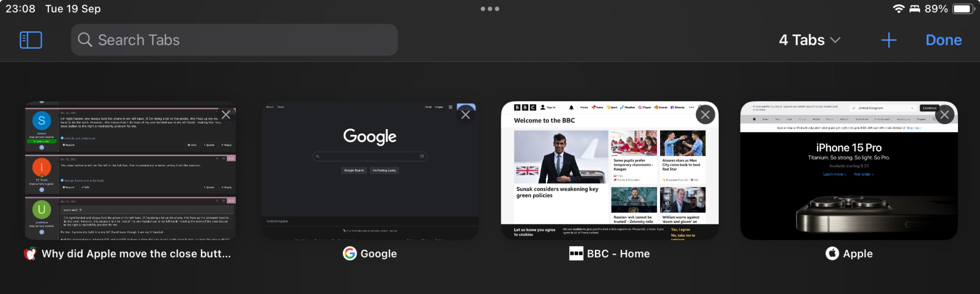980x294 pixels.
Task: Tap the 89% battery percentage
Action: tap(936, 9)
